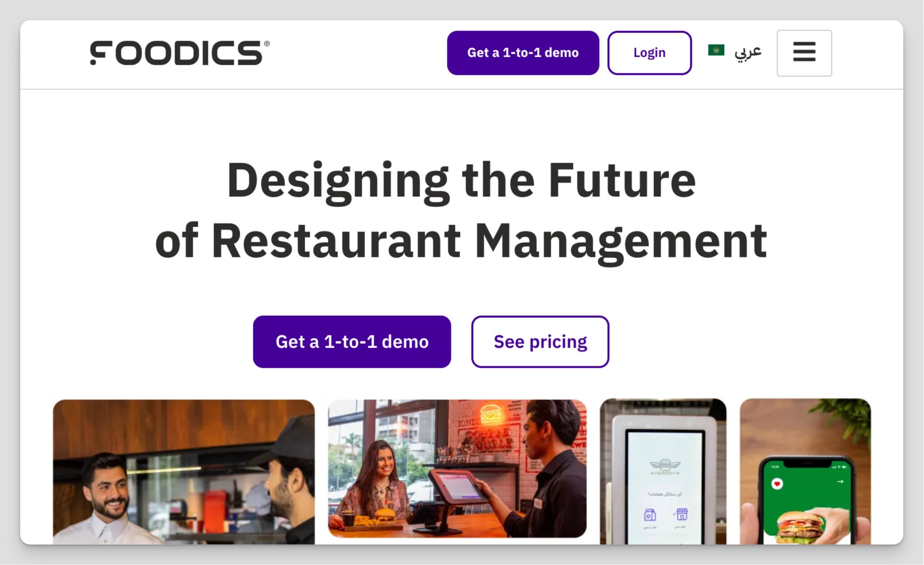Click the arrow icon on phone screen

coord(840,482)
